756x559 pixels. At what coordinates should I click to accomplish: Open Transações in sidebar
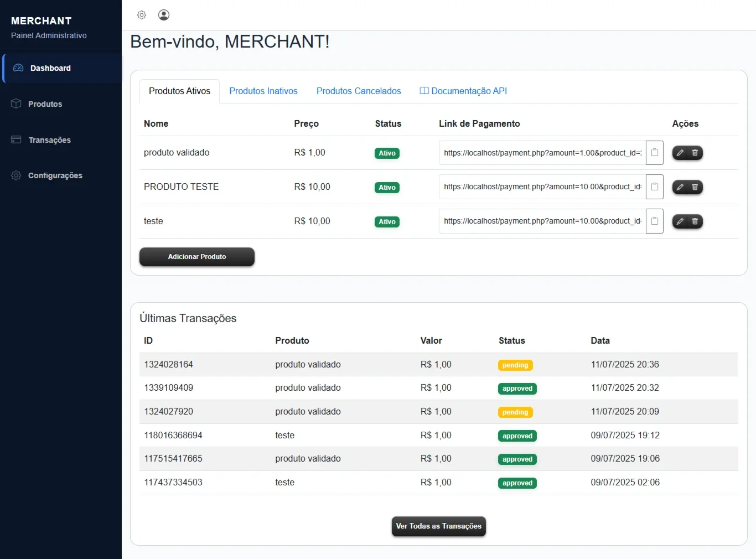coord(49,140)
